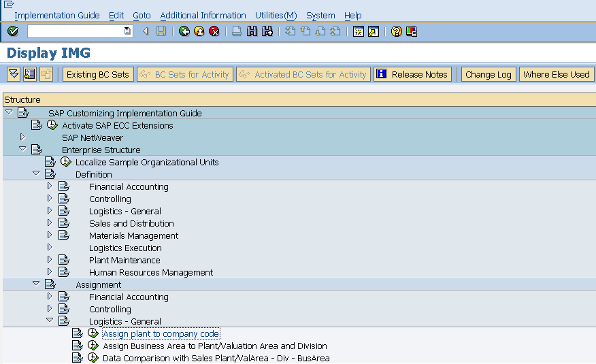Open the Goto menu
This screenshot has width=596, height=364.
[142, 16]
